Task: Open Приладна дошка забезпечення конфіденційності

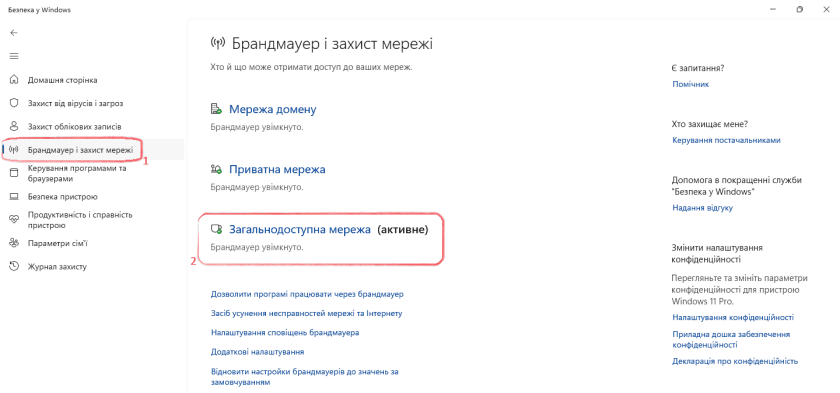Action: pos(731,339)
